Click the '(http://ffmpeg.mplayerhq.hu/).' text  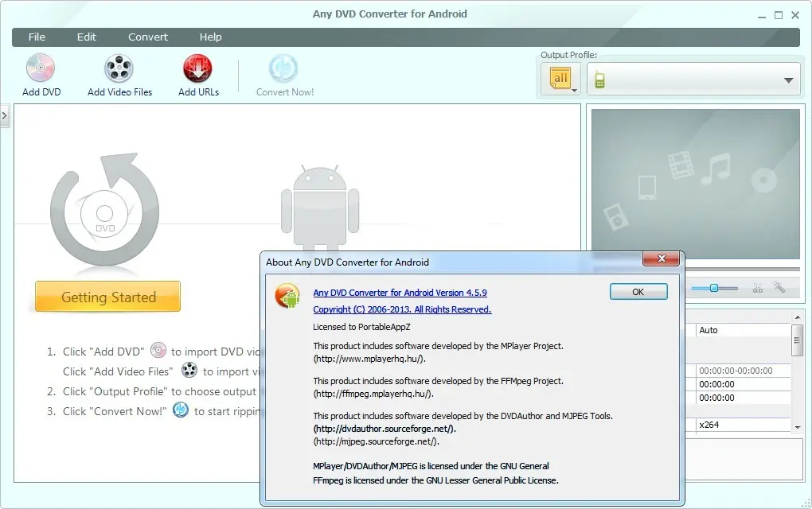(x=373, y=394)
